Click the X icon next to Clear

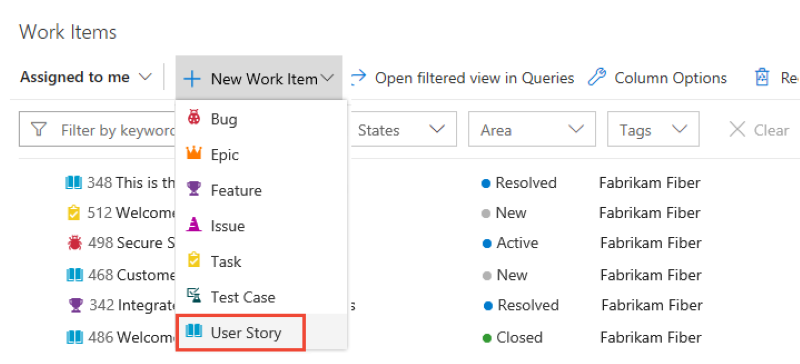coord(737,130)
